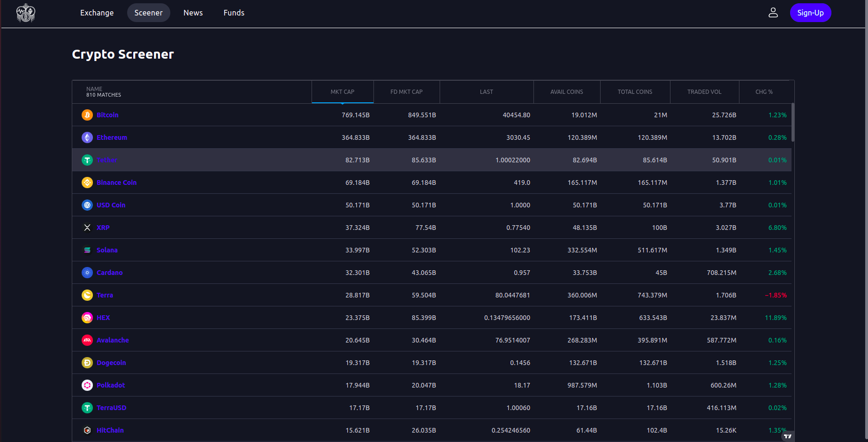This screenshot has height=442, width=868.
Task: Click the Sign-Up button
Action: (810, 13)
